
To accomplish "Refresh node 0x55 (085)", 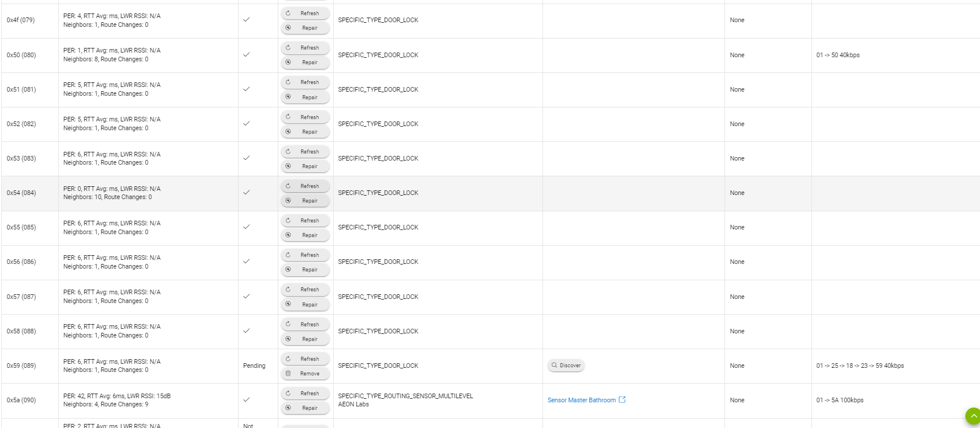I will coord(305,221).
